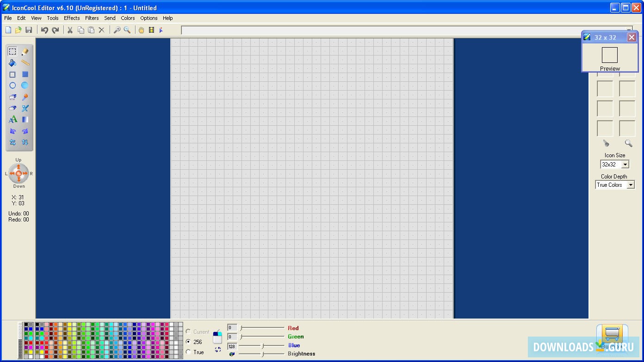Click the Brightness slider handle
644x362 pixels.
[x=262, y=354]
